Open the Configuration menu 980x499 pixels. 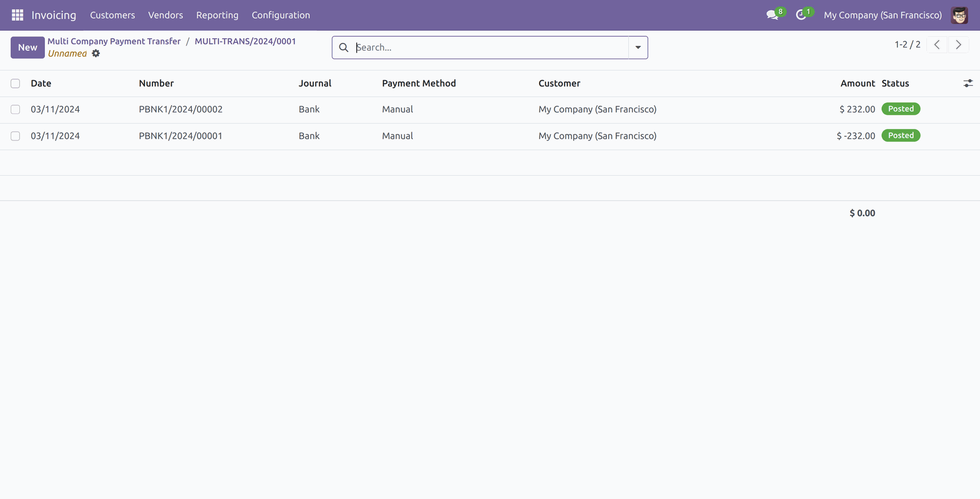281,15
